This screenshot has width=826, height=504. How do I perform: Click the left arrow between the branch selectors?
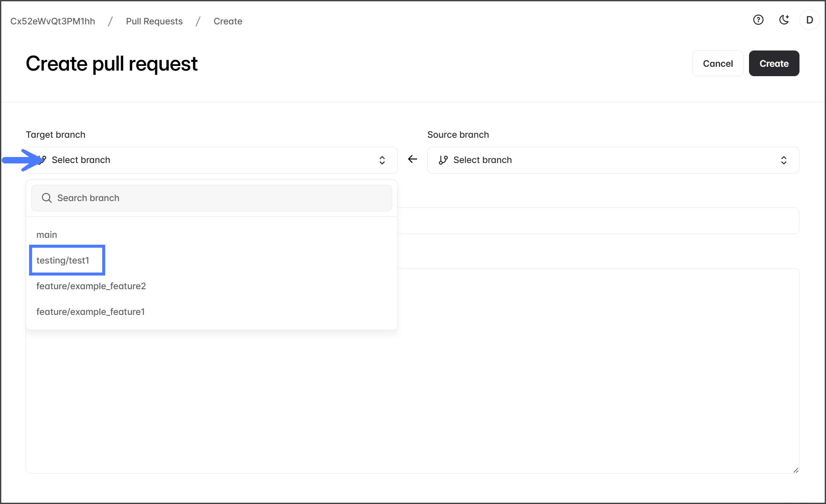(412, 159)
